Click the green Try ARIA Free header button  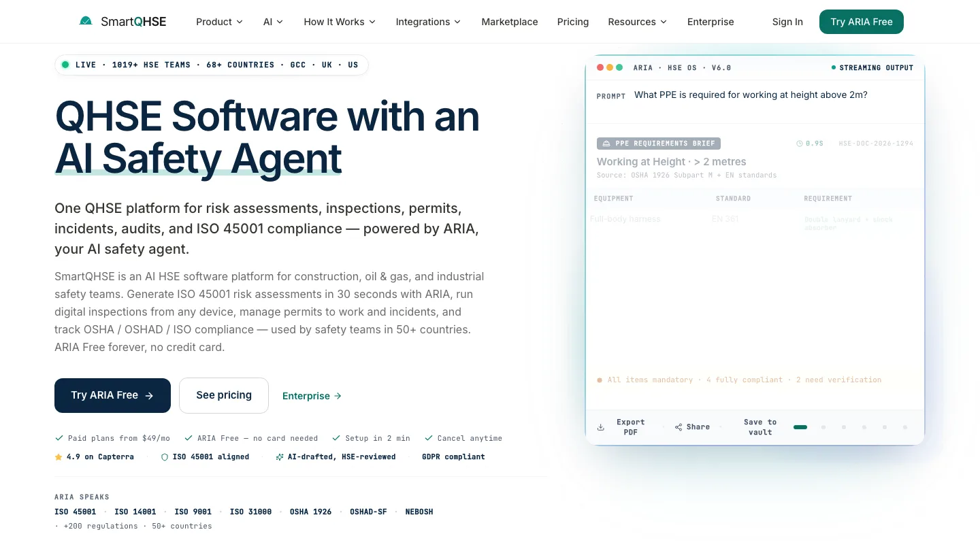coord(862,22)
